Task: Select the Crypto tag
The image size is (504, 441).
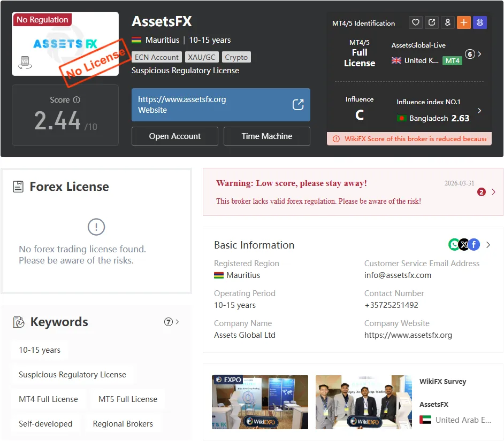Action: [236, 57]
